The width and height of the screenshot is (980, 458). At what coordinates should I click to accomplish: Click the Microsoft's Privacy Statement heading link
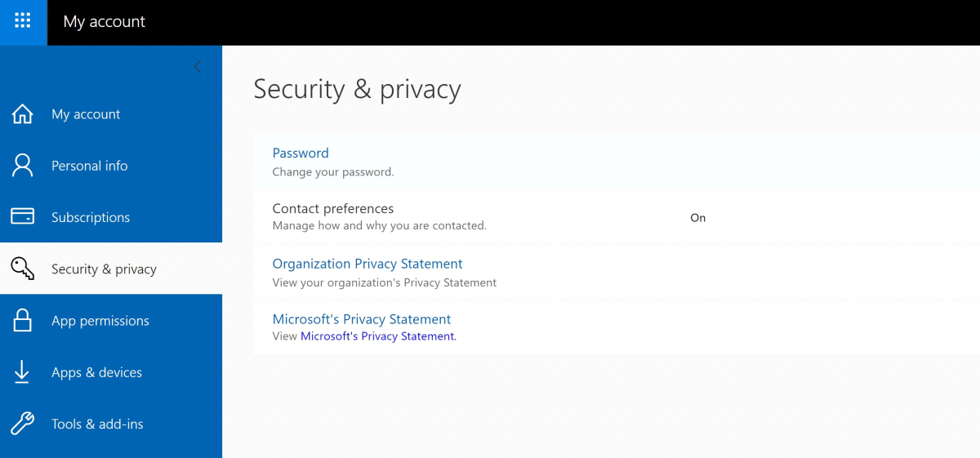coord(362,319)
